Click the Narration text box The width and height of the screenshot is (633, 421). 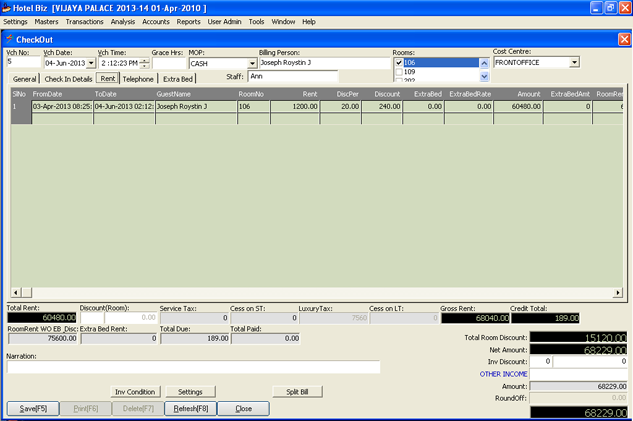[193, 367]
